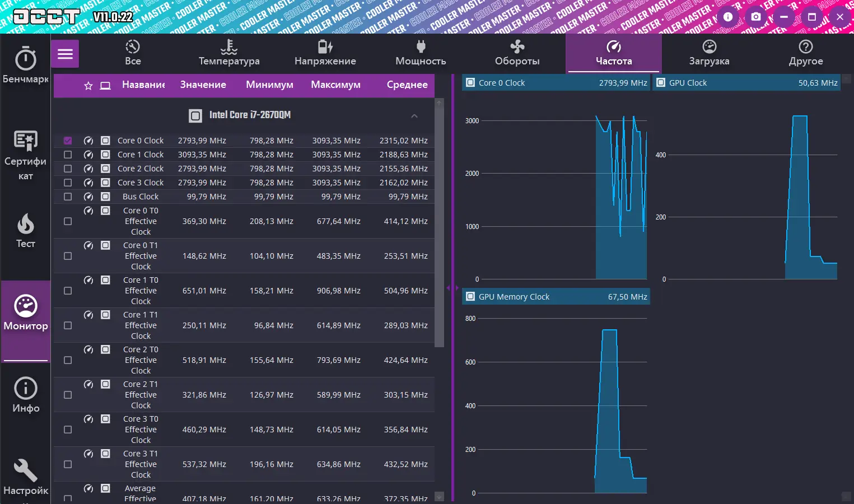The width and height of the screenshot is (854, 504).
Task: Click the hamburger menu button
Action: [65, 54]
